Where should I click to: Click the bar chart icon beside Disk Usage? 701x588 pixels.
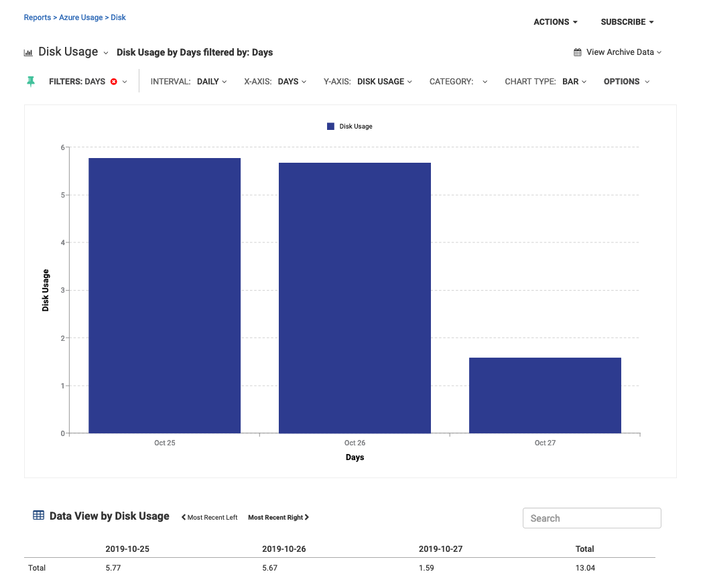point(28,52)
